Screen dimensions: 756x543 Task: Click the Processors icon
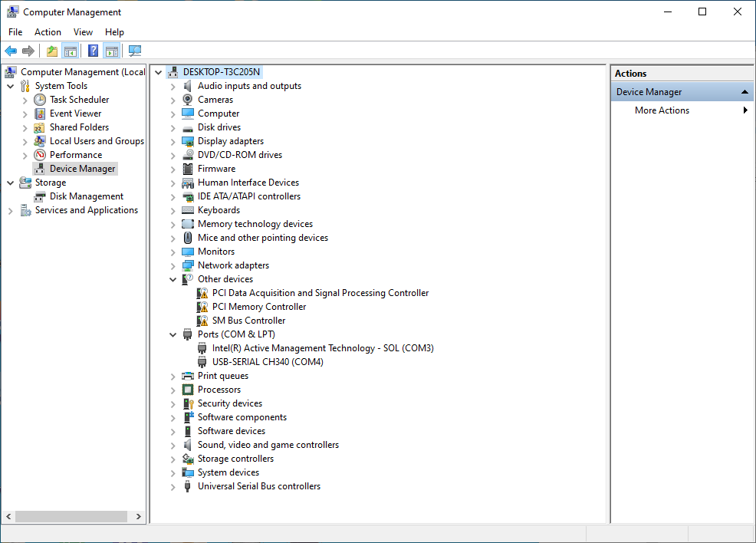(x=188, y=390)
